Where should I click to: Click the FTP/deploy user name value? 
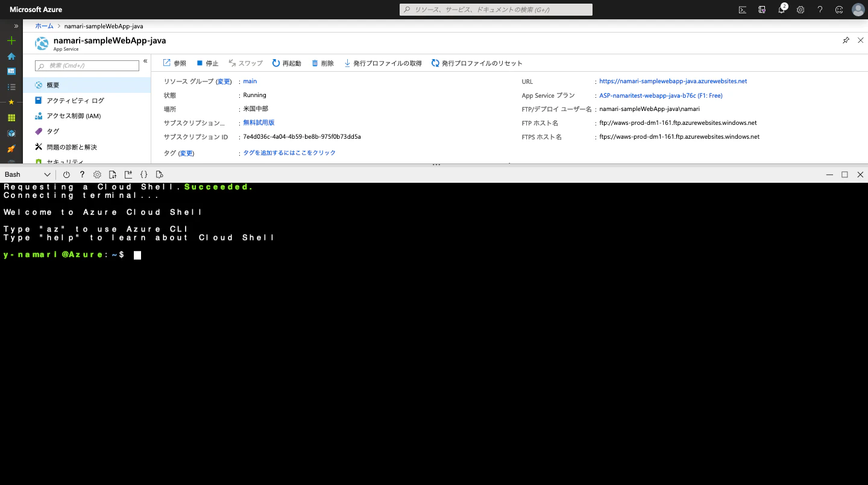tap(649, 109)
